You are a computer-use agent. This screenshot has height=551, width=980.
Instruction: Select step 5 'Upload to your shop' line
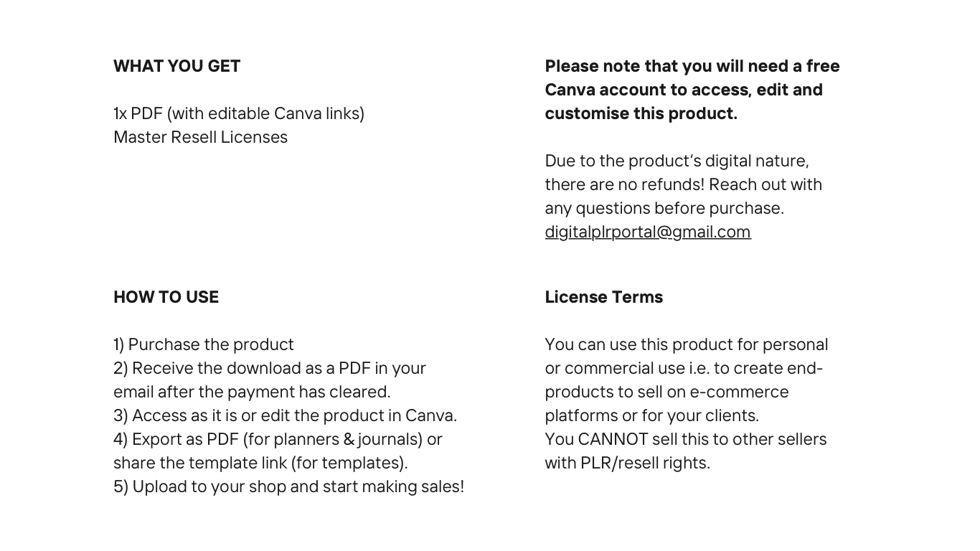coord(288,486)
